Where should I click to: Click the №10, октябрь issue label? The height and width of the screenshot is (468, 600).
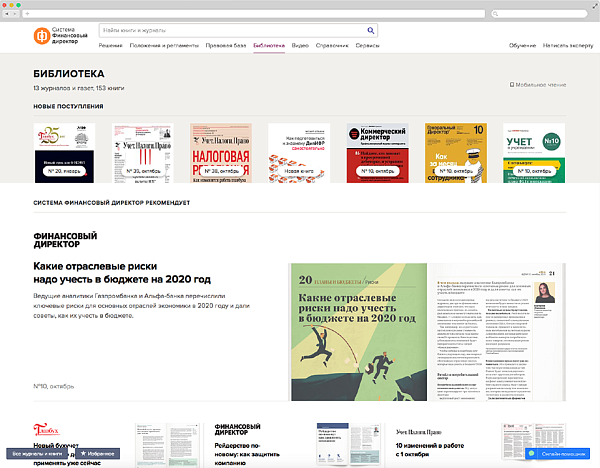click(x=54, y=386)
